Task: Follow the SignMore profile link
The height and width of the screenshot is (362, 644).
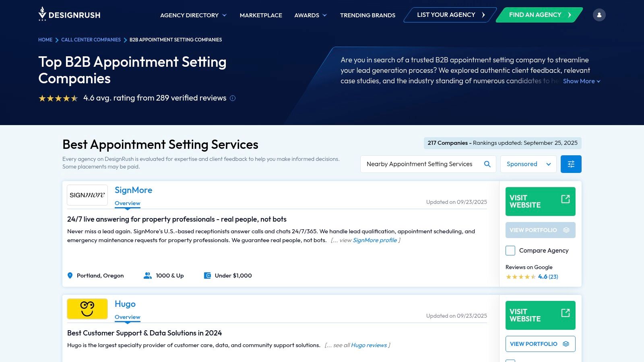Action: tap(375, 240)
